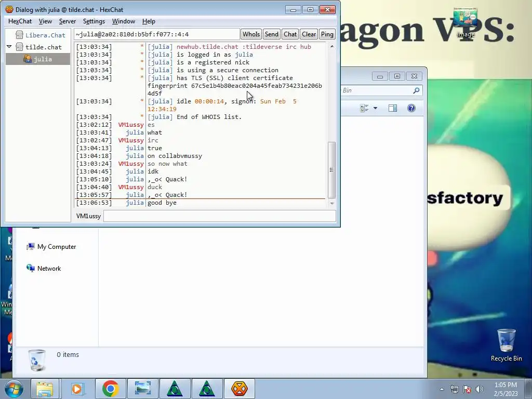Click the Chat button
Viewport: 532px width, 399px height.
pos(290,34)
